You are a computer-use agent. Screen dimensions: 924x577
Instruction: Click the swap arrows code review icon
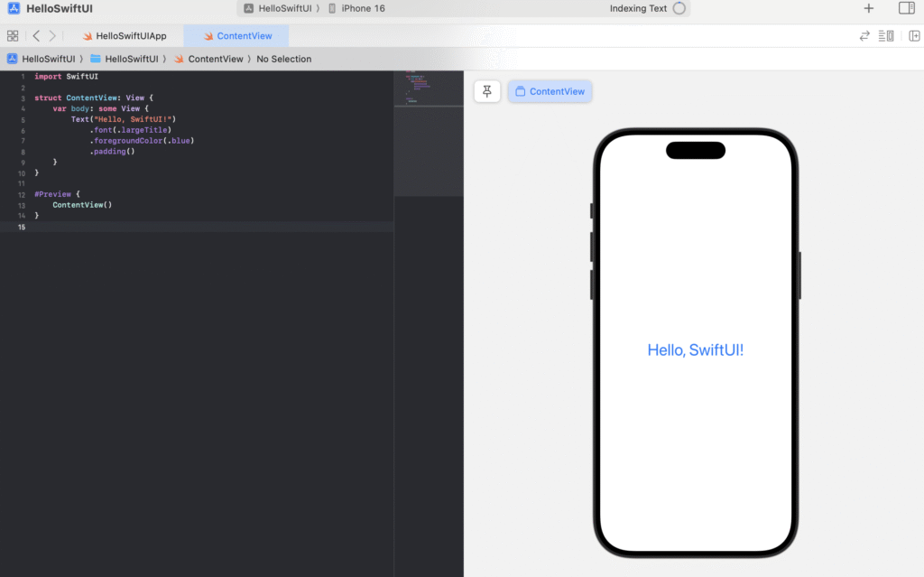[x=864, y=36]
